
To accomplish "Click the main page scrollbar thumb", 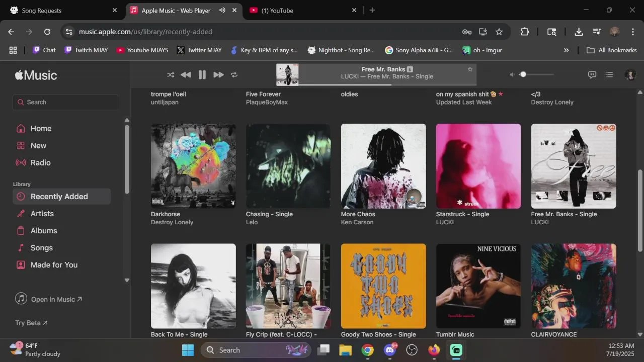I will point(640,210).
